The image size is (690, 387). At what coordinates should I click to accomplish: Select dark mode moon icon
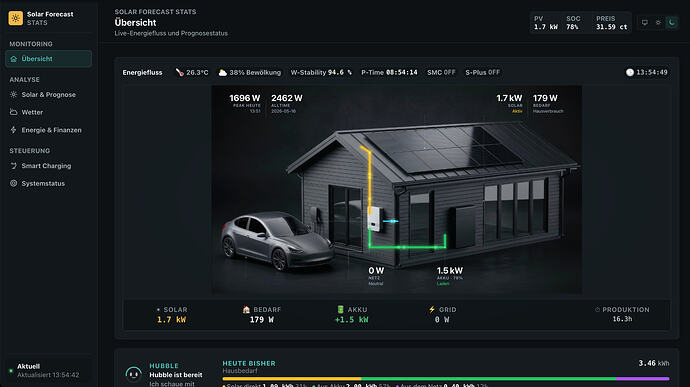(672, 22)
